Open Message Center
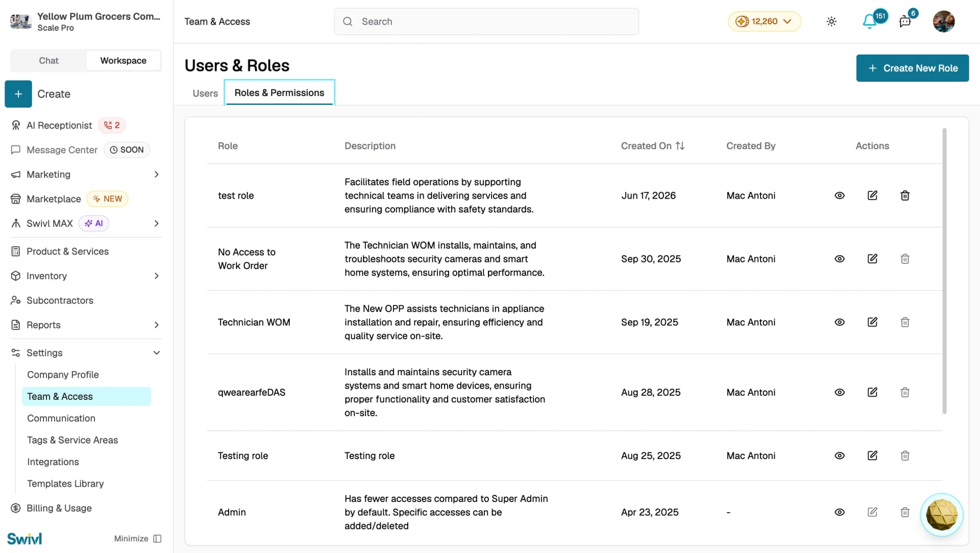980x553 pixels. coord(62,150)
